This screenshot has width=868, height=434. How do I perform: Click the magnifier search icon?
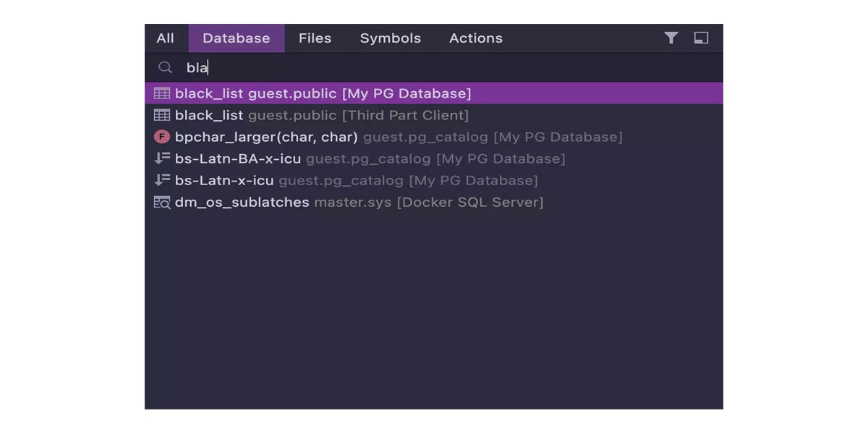tap(165, 67)
